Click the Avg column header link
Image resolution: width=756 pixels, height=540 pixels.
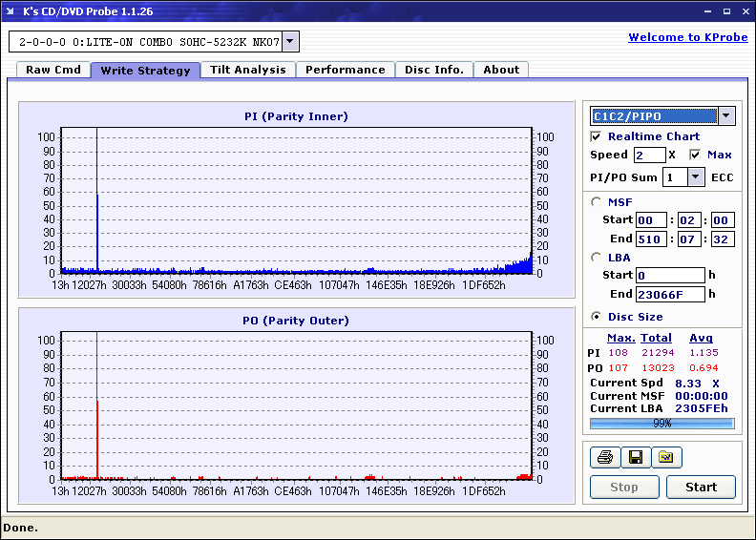point(701,338)
